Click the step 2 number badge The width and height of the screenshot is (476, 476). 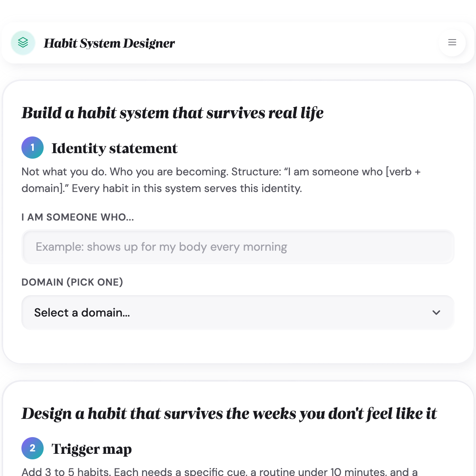[x=33, y=448]
